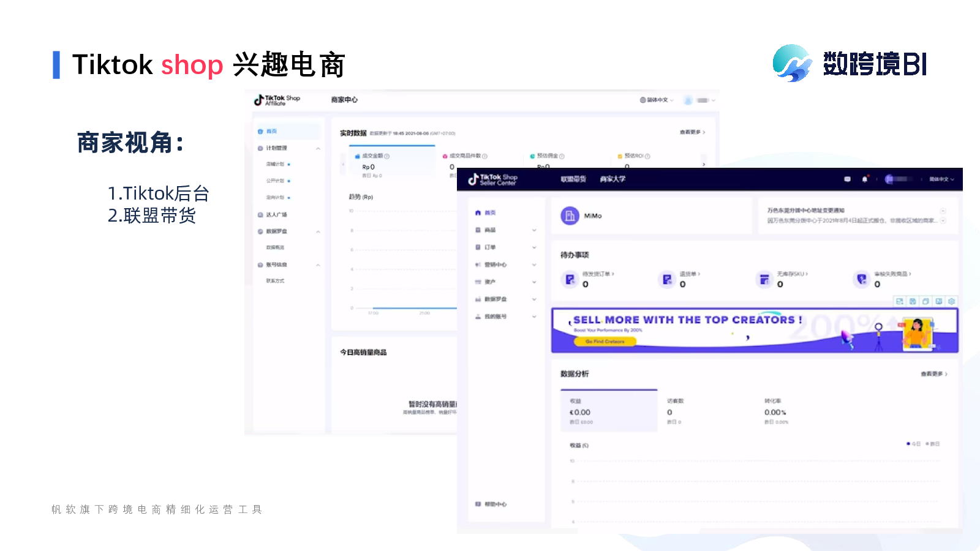
Task: Click 查看更多 in 实时数据 section
Action: tap(693, 132)
